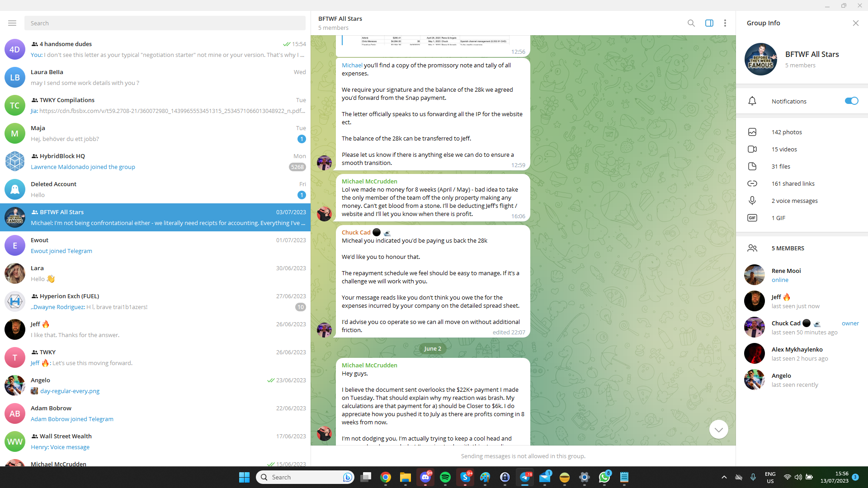This screenshot has width=868, height=488.
Task: Open the 15 videos section
Action: click(784, 150)
